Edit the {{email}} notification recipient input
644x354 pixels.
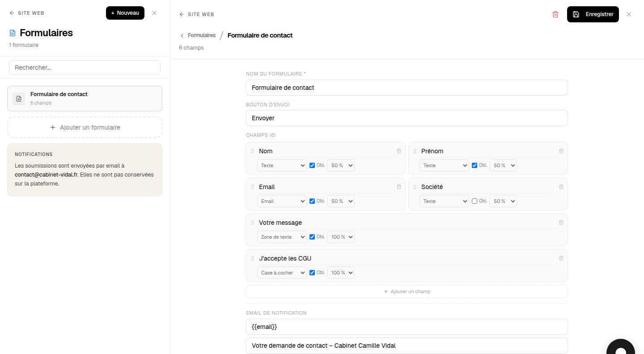pyautogui.click(x=407, y=327)
